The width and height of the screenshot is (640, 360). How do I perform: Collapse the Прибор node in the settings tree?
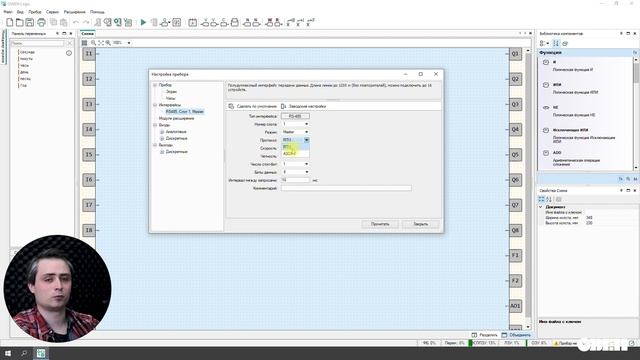155,85
